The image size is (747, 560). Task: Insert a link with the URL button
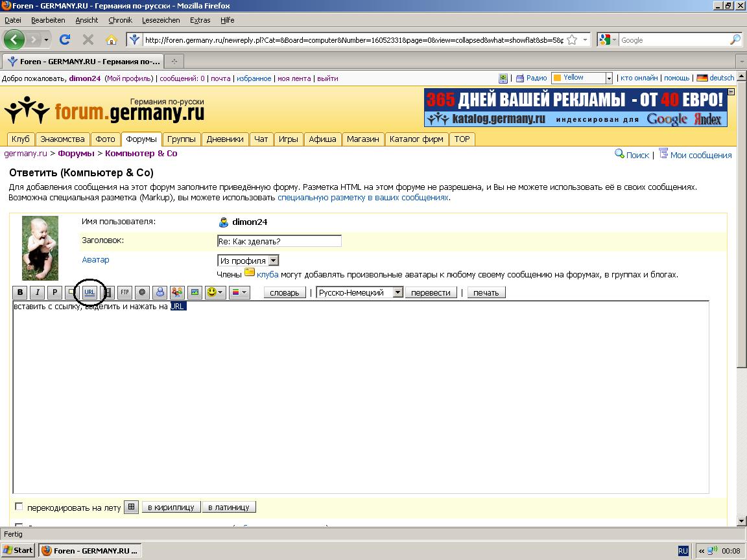pos(89,292)
